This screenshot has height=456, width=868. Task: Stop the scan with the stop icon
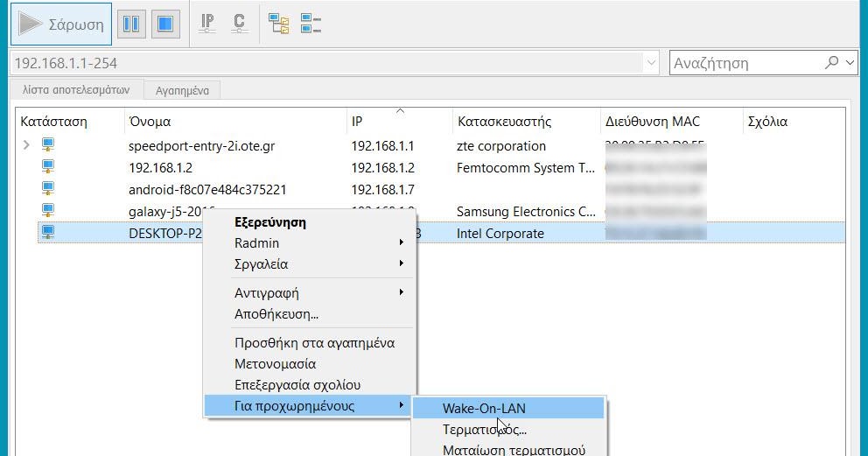coord(165,24)
